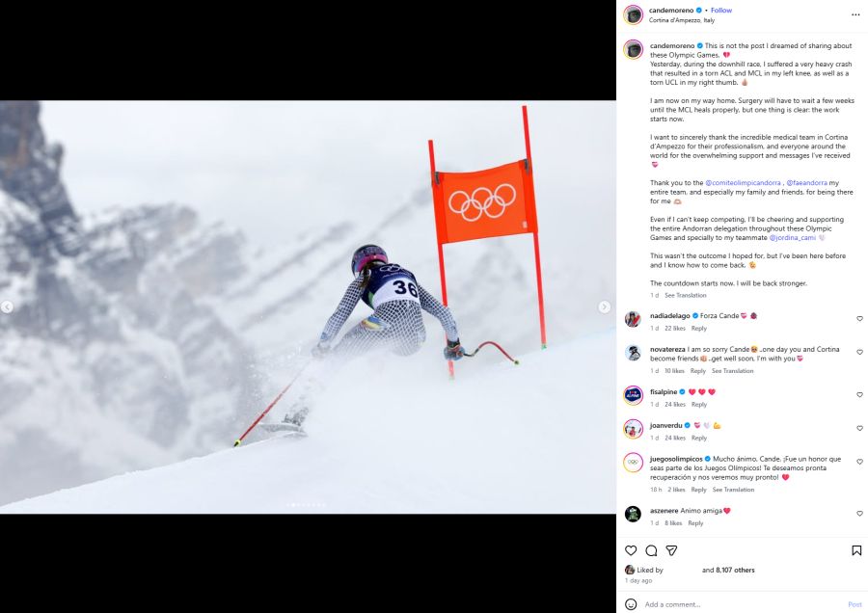The height and width of the screenshot is (613, 868).
Task: See Translation of novatereza's comment
Action: (x=732, y=371)
